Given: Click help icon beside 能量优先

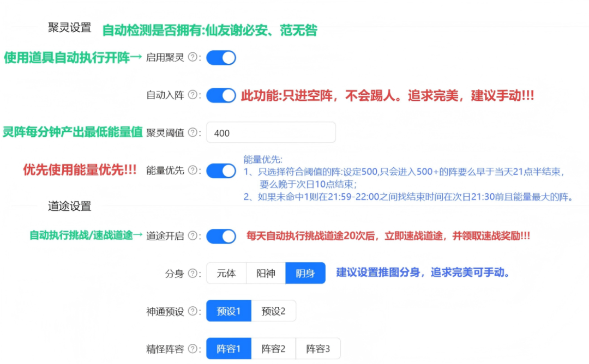Looking at the screenshot, I should click(192, 171).
